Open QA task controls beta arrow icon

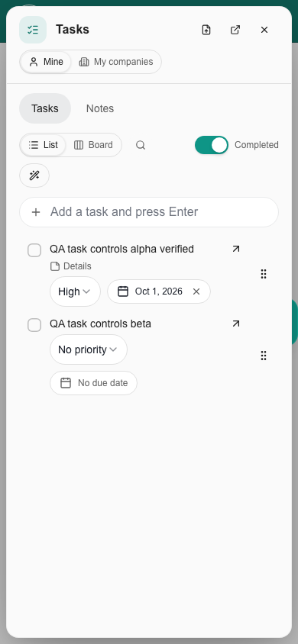click(236, 324)
